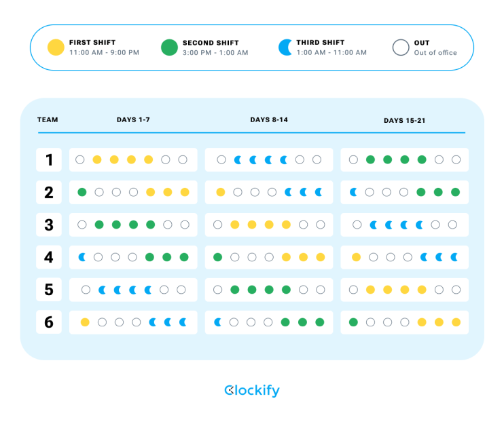Click the empty Out of office legend circle
This screenshot has height=422, width=504.
[x=401, y=47]
